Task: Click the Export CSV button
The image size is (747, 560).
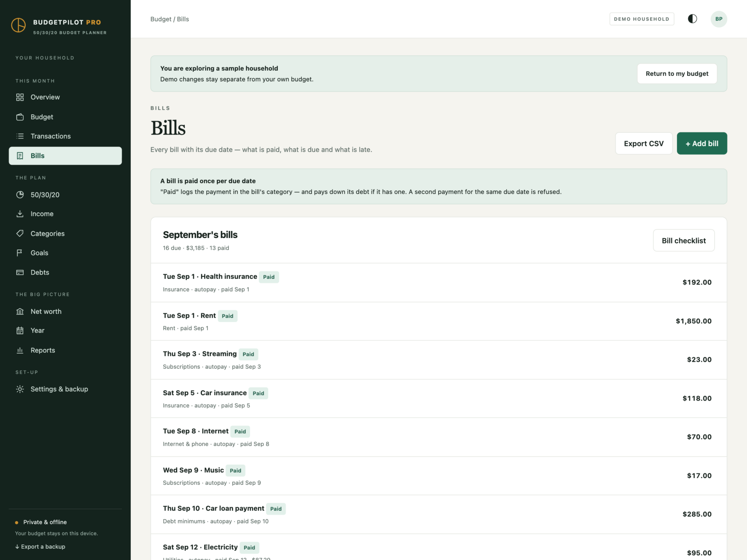Action: [644, 143]
